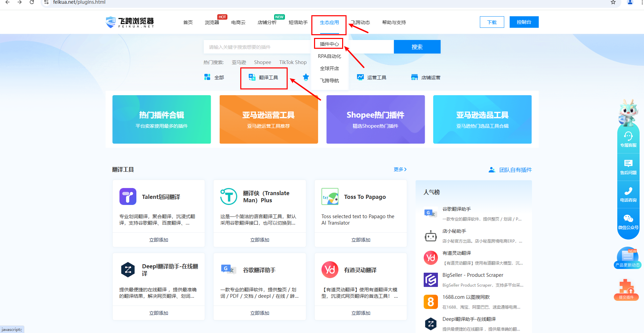This screenshot has width=644, height=333.
Task: Choose 插件中心 from the dropdown menu
Action: [329, 44]
